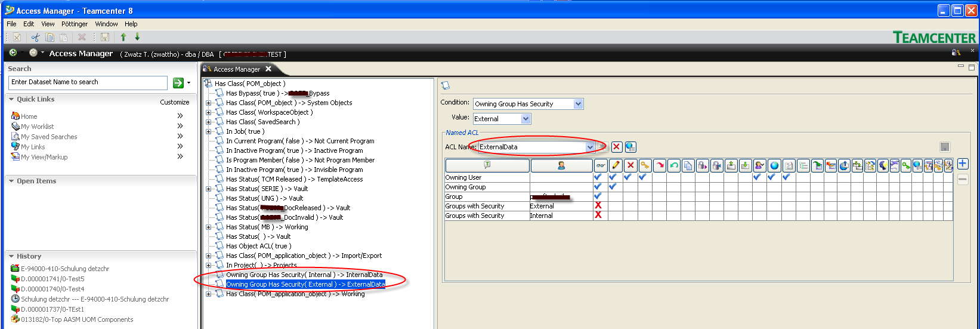Toggle Delete checkmark for Owning User row

tap(627, 177)
